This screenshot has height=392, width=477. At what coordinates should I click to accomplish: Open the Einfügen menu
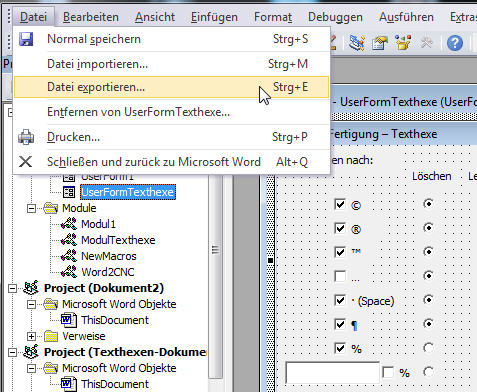pos(214,17)
